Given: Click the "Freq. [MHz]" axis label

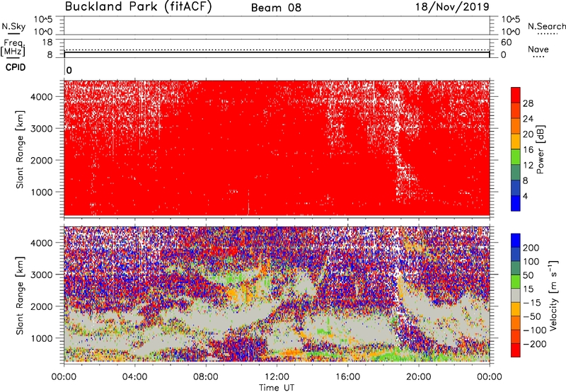Looking at the screenshot, I should pos(13,47).
